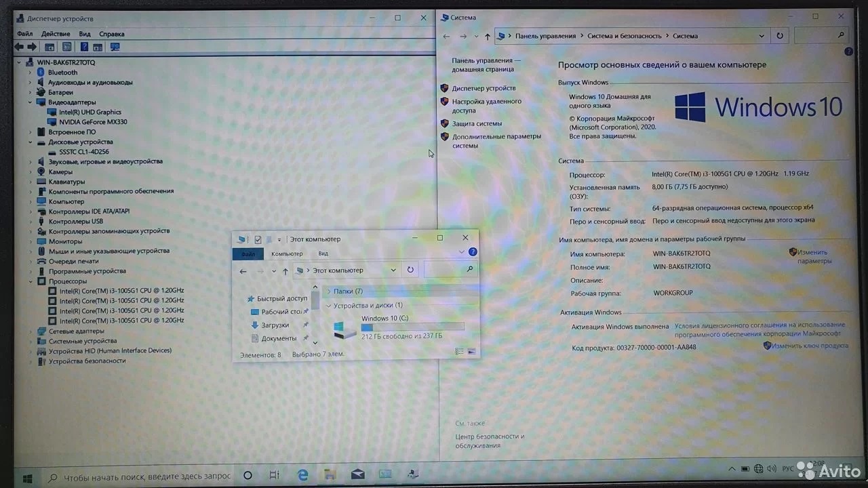Collapse the Видеоадаптеры node

(x=30, y=102)
